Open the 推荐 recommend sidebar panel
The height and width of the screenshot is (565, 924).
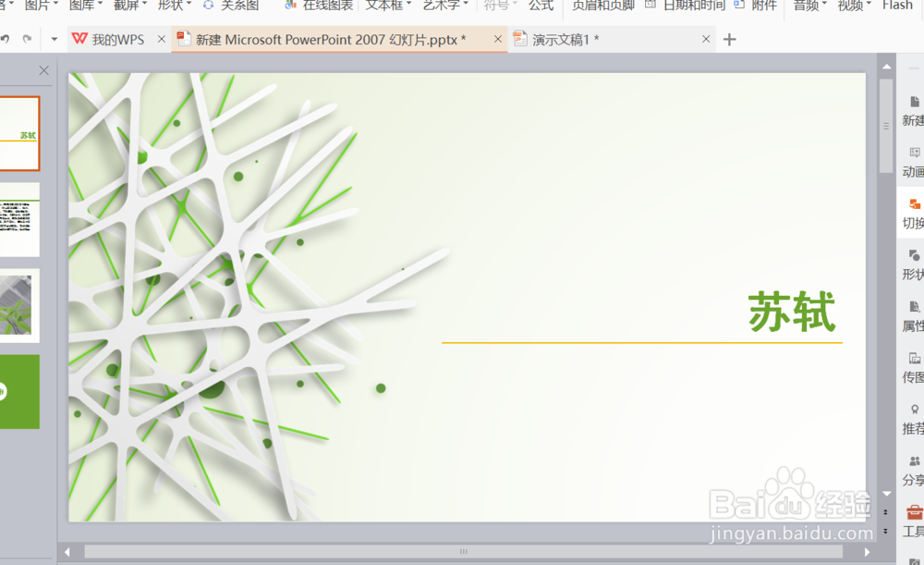pyautogui.click(x=913, y=419)
